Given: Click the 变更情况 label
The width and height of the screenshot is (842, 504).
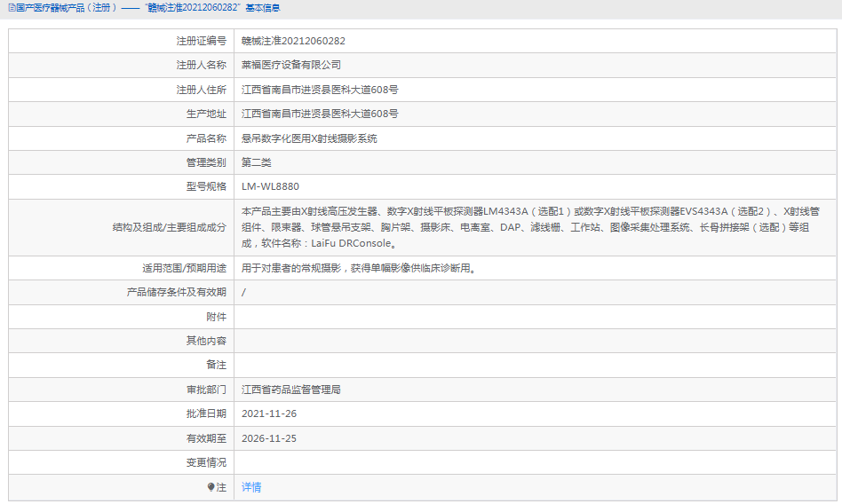Looking at the screenshot, I should pyautogui.click(x=206, y=462).
